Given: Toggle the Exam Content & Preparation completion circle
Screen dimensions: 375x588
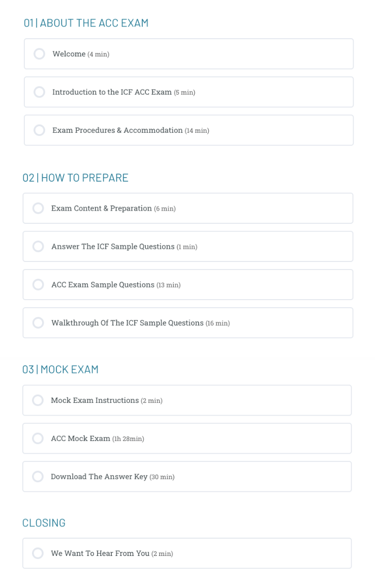Looking at the screenshot, I should coord(38,208).
